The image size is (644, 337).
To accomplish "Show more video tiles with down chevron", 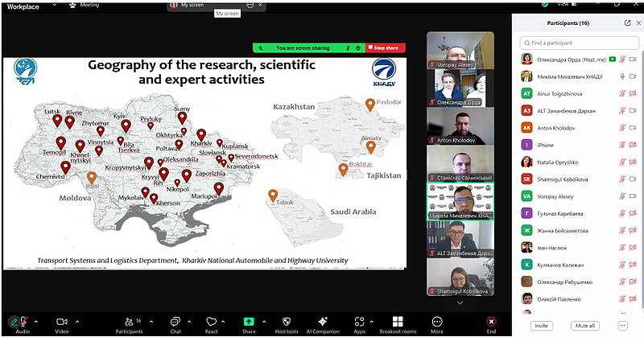I will [x=460, y=303].
